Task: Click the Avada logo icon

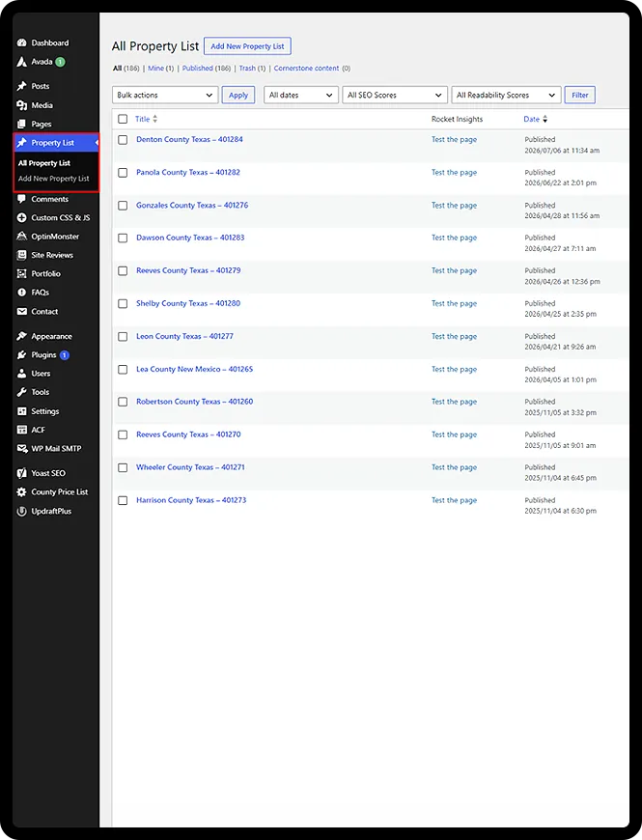Action: pyautogui.click(x=21, y=62)
